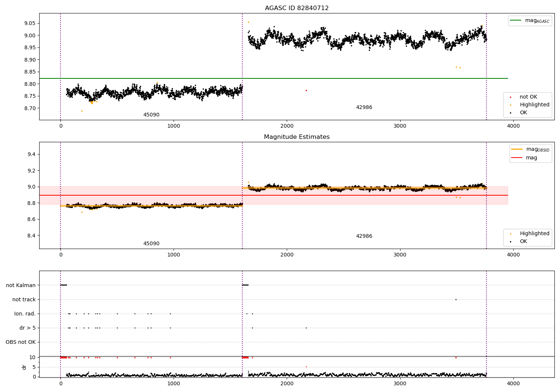Click the 'not track' row label
The width and height of the screenshot is (560, 392).
24,299
